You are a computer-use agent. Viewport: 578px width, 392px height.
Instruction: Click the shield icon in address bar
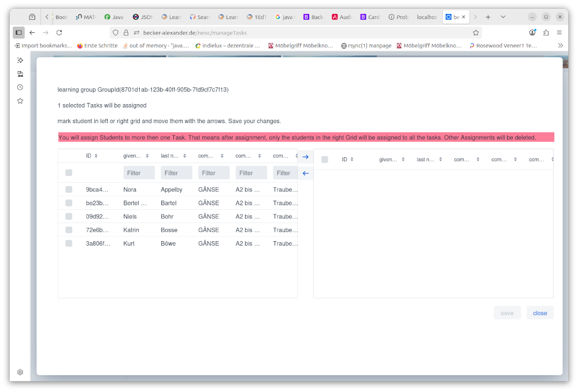115,33
